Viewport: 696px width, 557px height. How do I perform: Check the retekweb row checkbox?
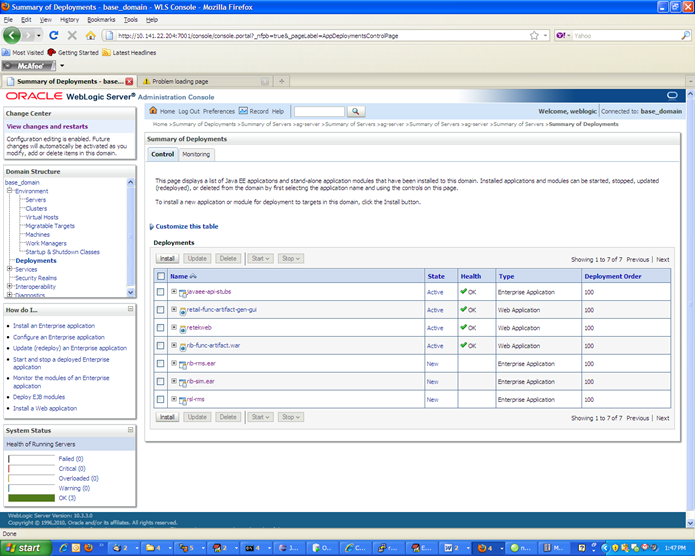pyautogui.click(x=161, y=328)
